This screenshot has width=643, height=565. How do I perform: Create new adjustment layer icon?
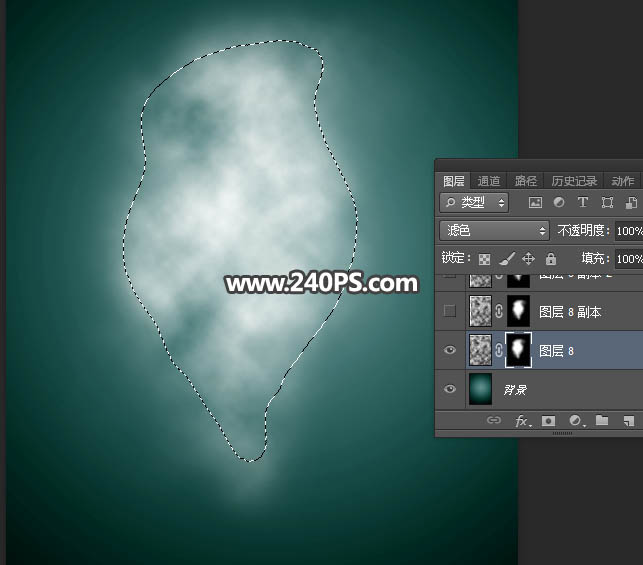tap(575, 421)
